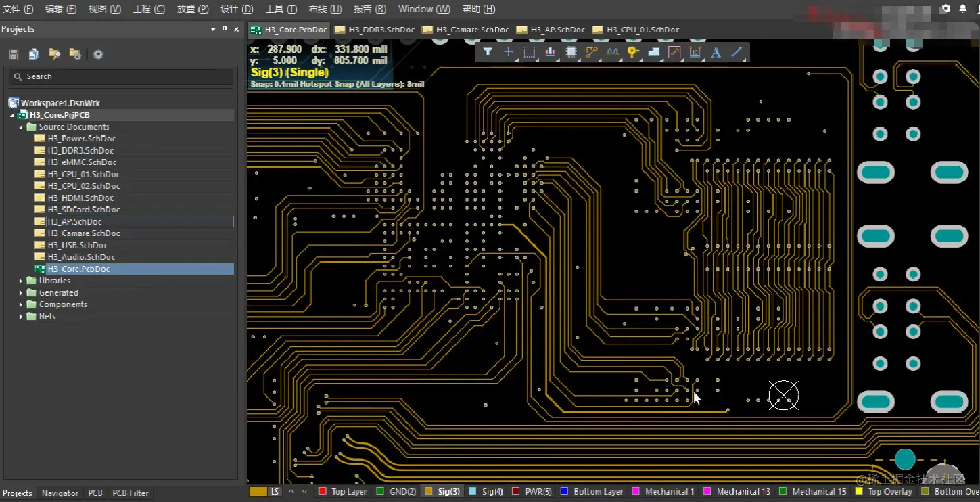The width and height of the screenshot is (980, 502).
Task: Select the pink-highlighted place track tool
Action: [x=674, y=52]
